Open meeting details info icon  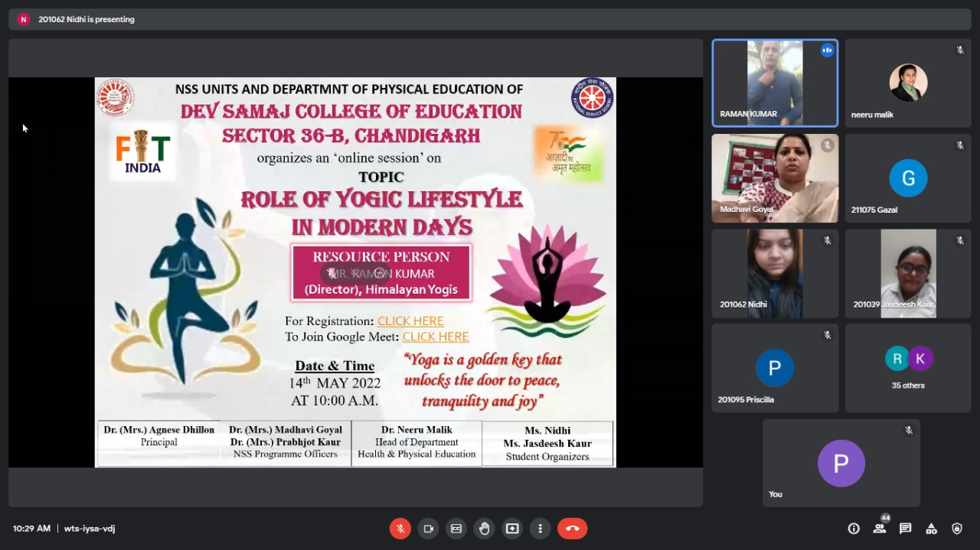coord(854,529)
